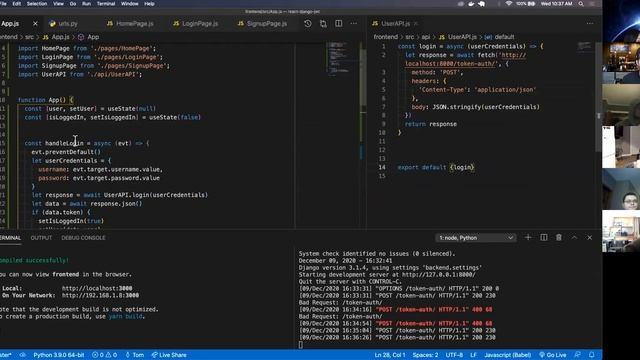Viewport: 640px width, 360px height.
Task: Select the UserAPI.js tab in right editor
Action: click(x=391, y=24)
